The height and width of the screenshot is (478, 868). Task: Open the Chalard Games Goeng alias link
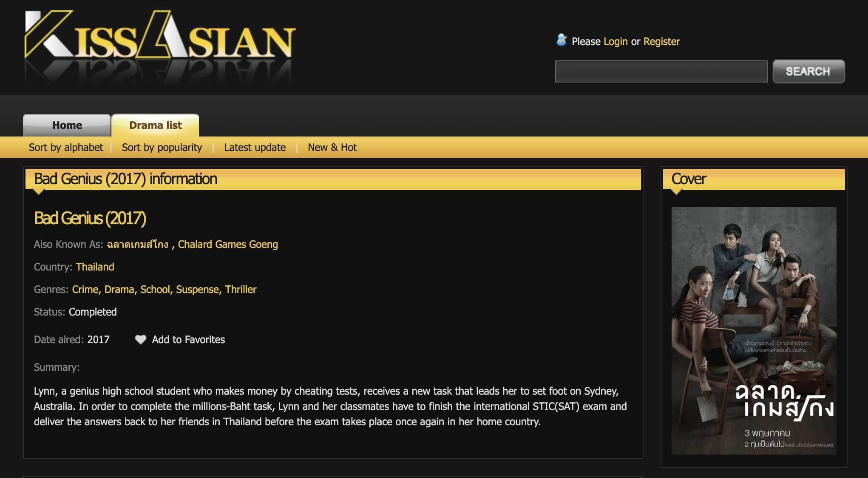click(227, 244)
